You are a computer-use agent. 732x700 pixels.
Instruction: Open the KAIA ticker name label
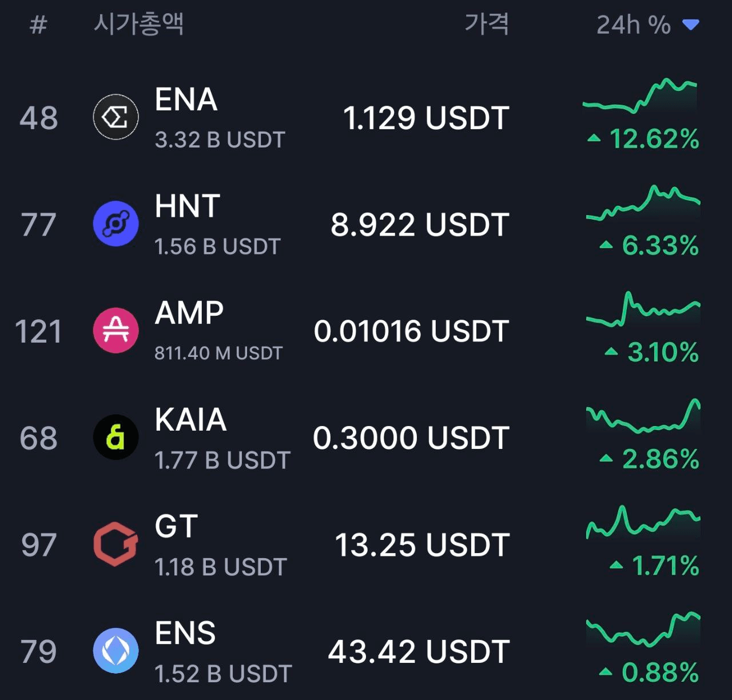click(191, 419)
